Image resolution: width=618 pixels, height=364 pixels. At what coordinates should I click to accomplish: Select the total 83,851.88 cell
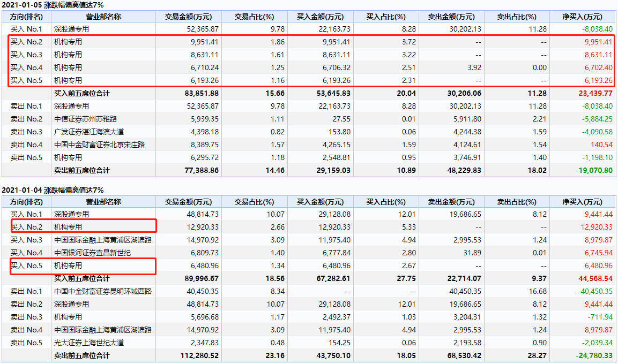point(202,93)
